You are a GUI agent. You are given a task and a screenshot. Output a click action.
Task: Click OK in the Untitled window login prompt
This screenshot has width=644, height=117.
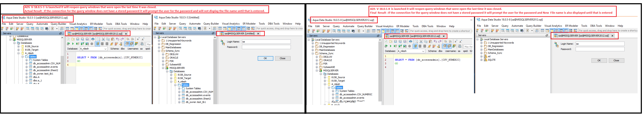click(x=265, y=58)
